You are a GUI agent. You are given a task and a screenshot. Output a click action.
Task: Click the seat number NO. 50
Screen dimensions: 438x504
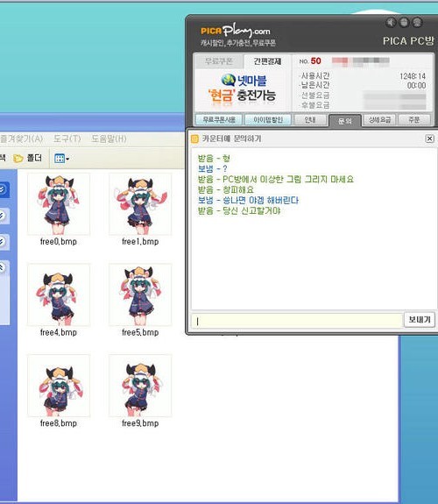310,61
